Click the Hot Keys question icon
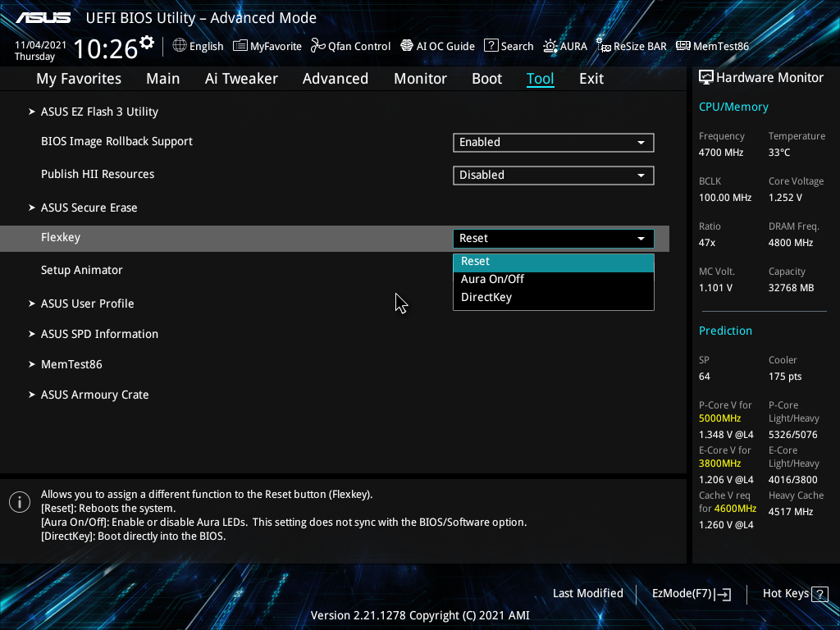The image size is (840, 630). [819, 594]
